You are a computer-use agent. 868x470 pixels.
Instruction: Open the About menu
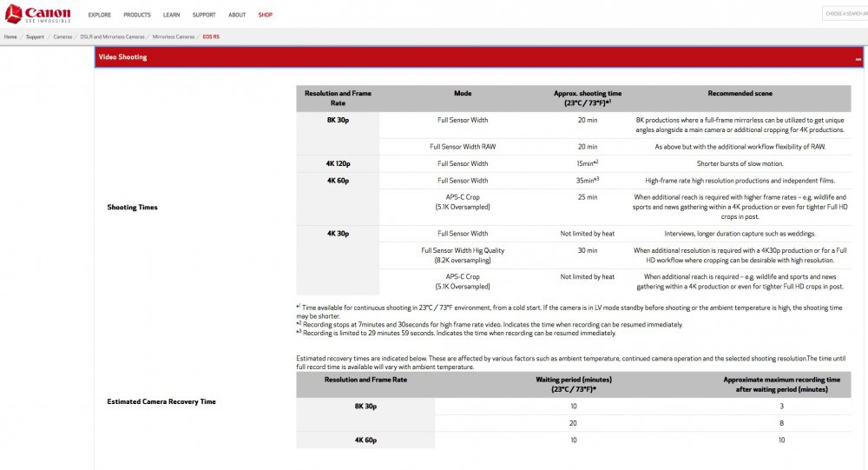click(237, 15)
